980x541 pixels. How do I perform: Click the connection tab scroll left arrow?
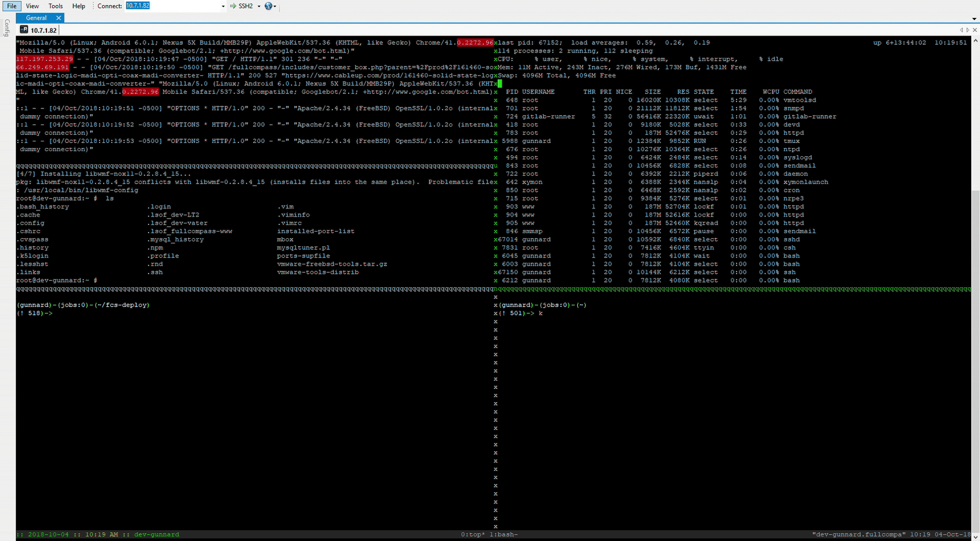[x=961, y=30]
